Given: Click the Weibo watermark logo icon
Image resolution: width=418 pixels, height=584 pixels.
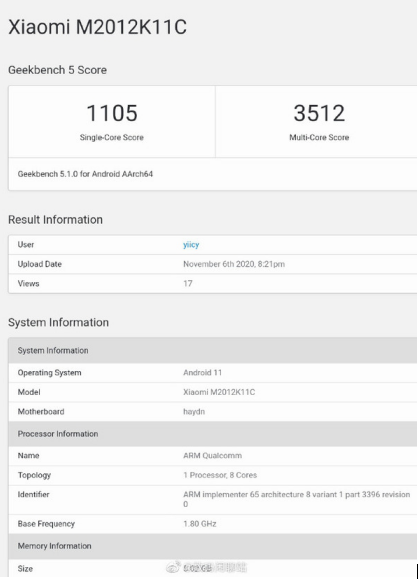Looking at the screenshot, I should (x=173, y=567).
